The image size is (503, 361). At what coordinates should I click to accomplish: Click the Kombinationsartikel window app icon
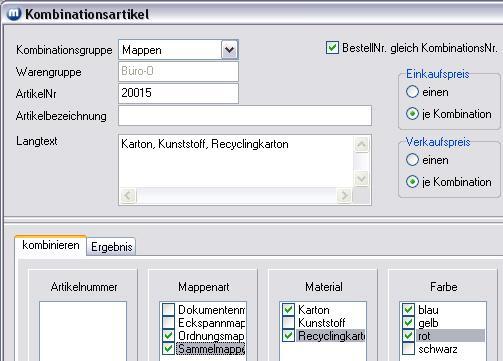14,14
